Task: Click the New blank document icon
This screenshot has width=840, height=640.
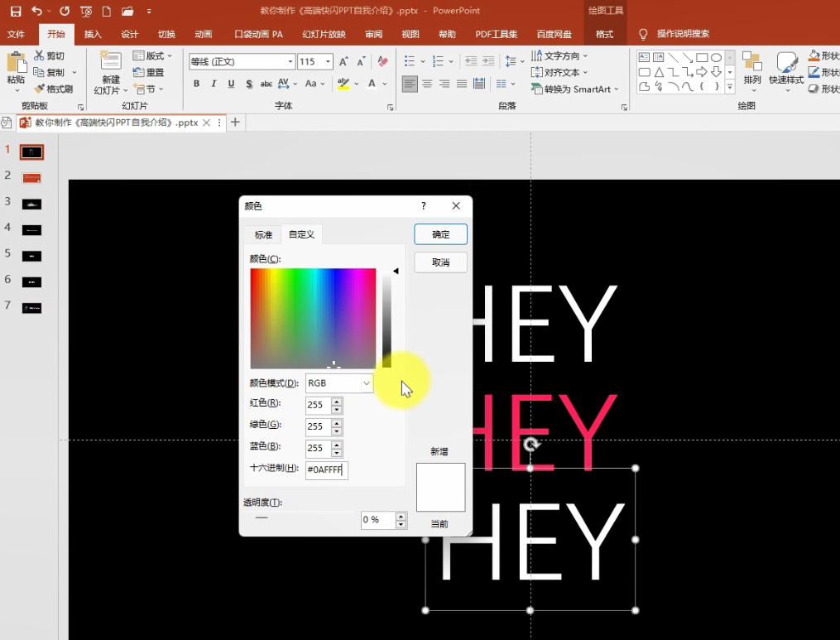Action: [106, 11]
